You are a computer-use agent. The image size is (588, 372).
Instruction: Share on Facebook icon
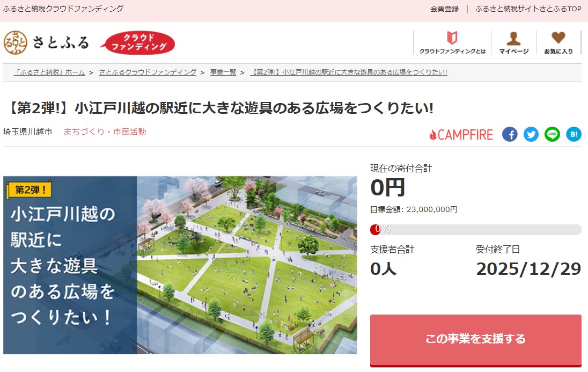click(x=510, y=134)
